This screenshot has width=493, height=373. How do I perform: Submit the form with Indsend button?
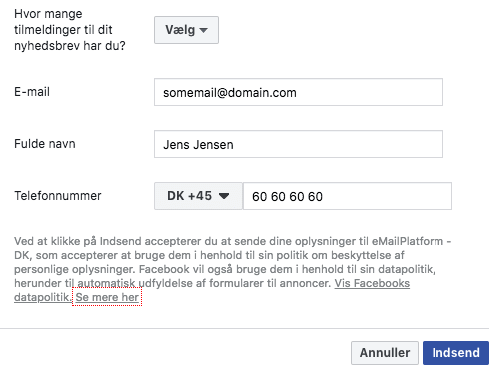click(x=456, y=353)
